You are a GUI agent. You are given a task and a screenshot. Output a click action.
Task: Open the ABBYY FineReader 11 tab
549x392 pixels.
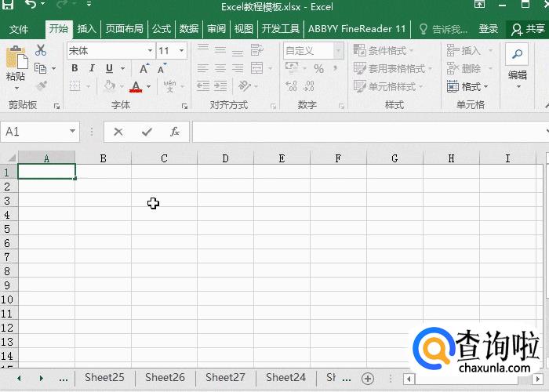(x=357, y=29)
